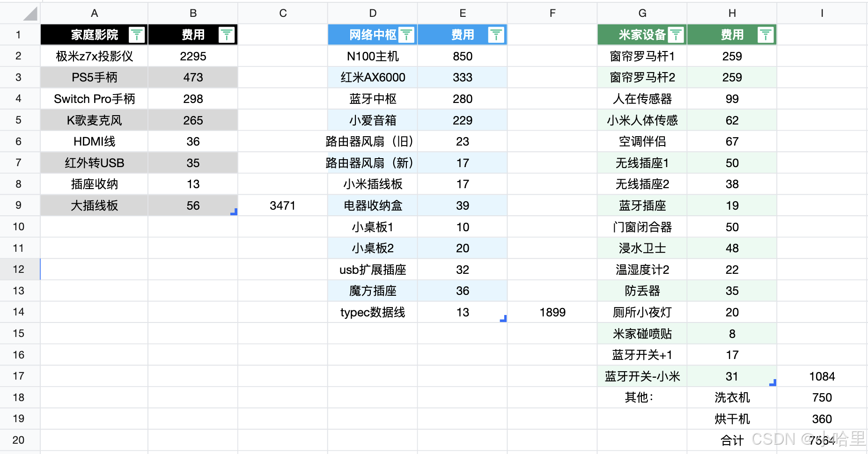Select the 小米人体传感 cell
Screen dimensions: 868x454
tap(642, 120)
